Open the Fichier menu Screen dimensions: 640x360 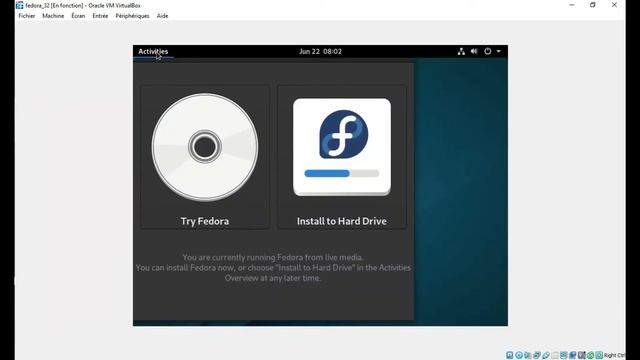click(x=27, y=16)
